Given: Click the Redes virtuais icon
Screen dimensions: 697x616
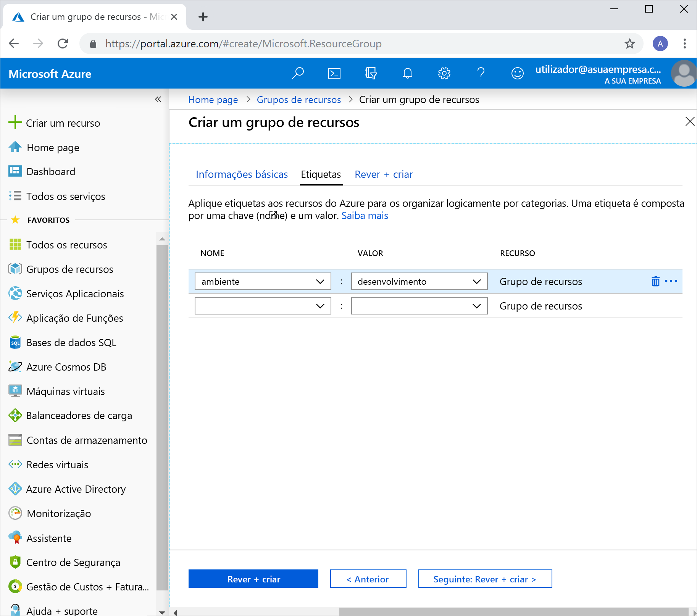Looking at the screenshot, I should [x=15, y=464].
